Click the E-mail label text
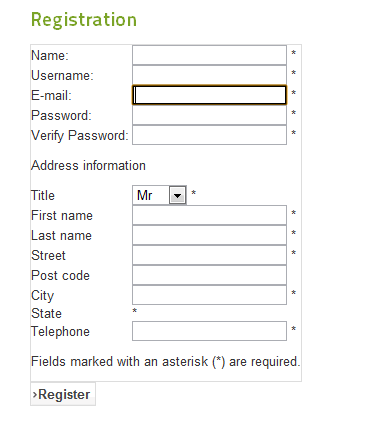 click(51, 96)
